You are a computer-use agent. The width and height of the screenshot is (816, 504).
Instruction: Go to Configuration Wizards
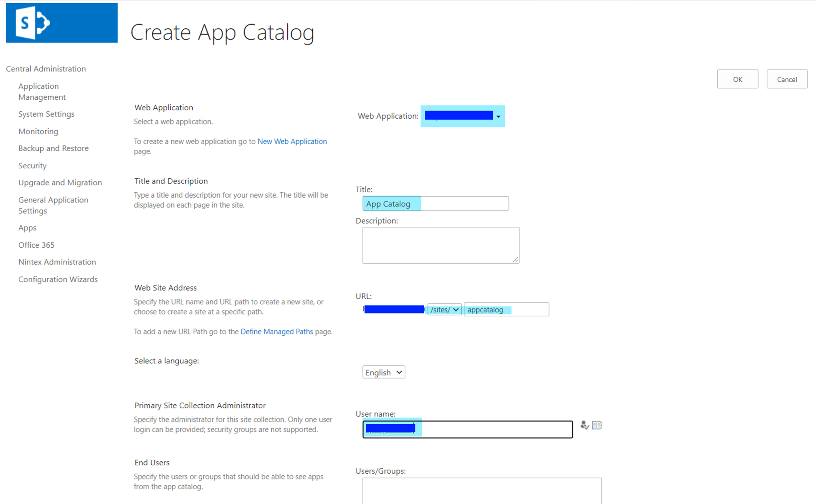pyautogui.click(x=58, y=279)
